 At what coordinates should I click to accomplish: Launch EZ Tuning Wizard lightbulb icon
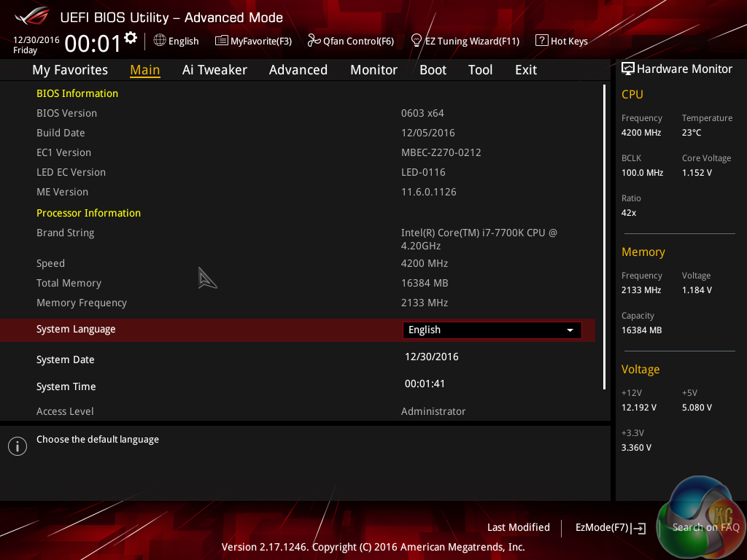coord(417,41)
